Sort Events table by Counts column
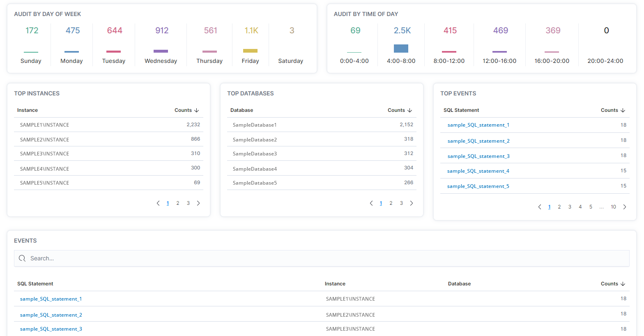 (613, 284)
